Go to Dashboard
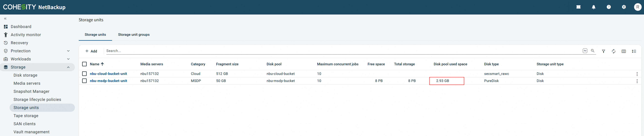 [x=21, y=26]
